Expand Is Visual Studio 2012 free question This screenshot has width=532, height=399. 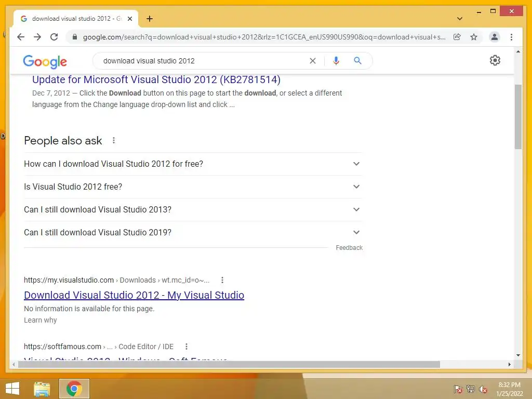point(193,187)
